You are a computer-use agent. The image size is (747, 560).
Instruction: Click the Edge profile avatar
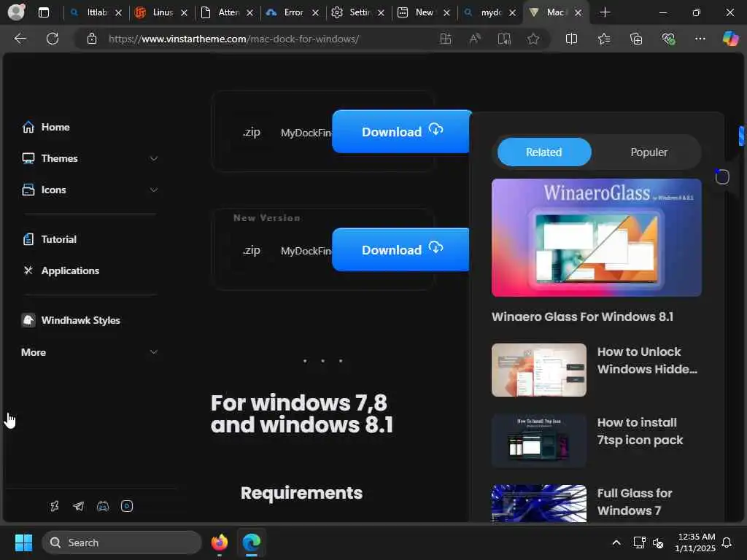click(16, 12)
